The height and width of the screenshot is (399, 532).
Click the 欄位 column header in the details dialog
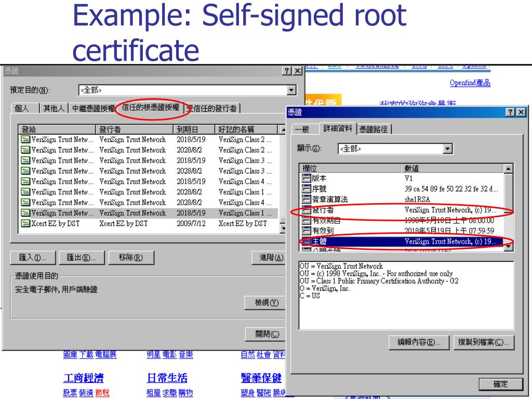tap(351, 168)
